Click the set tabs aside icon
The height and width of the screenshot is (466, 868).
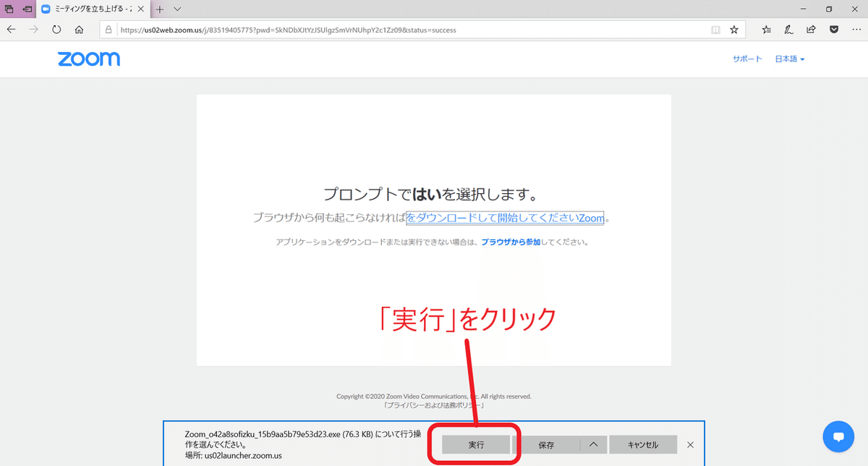27,9
